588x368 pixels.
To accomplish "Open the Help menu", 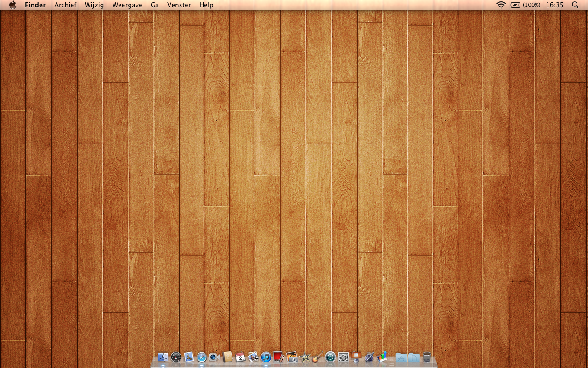I will 206,5.
